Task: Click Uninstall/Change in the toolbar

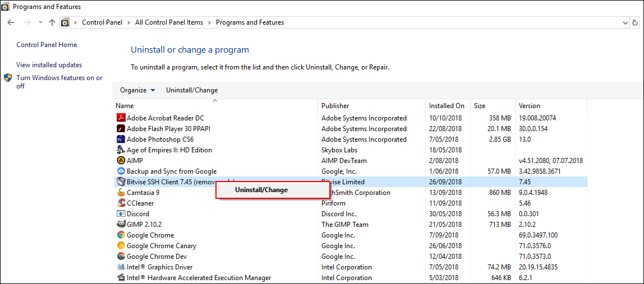Action: [192, 90]
